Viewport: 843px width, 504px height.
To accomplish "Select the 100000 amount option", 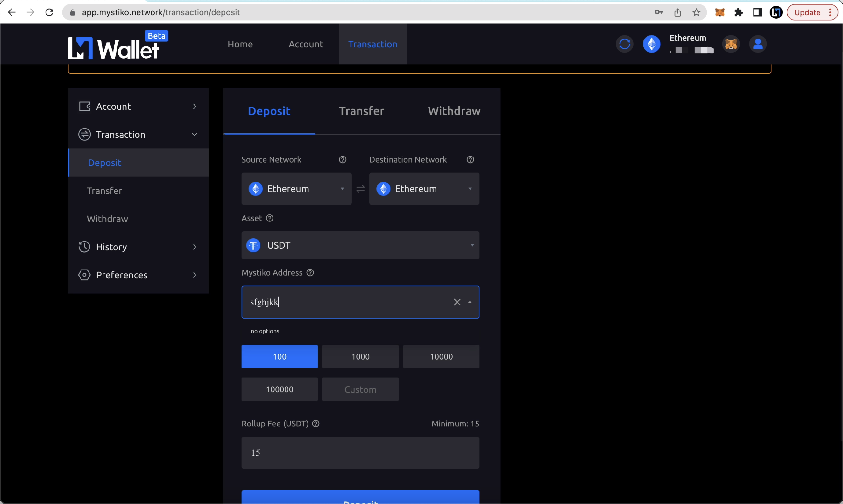I will [x=279, y=389].
